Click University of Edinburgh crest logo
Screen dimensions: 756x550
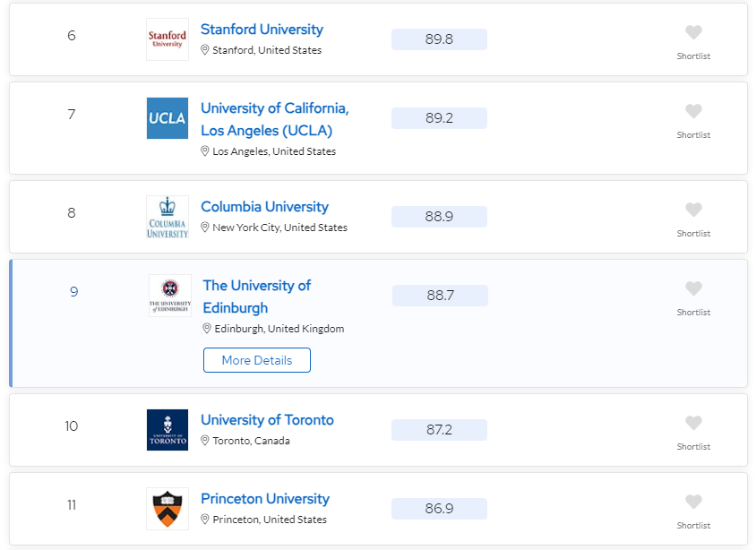(169, 296)
